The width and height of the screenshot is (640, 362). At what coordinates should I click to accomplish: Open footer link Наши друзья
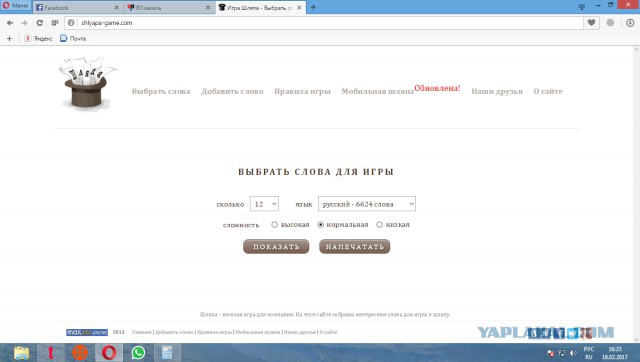tap(300, 332)
